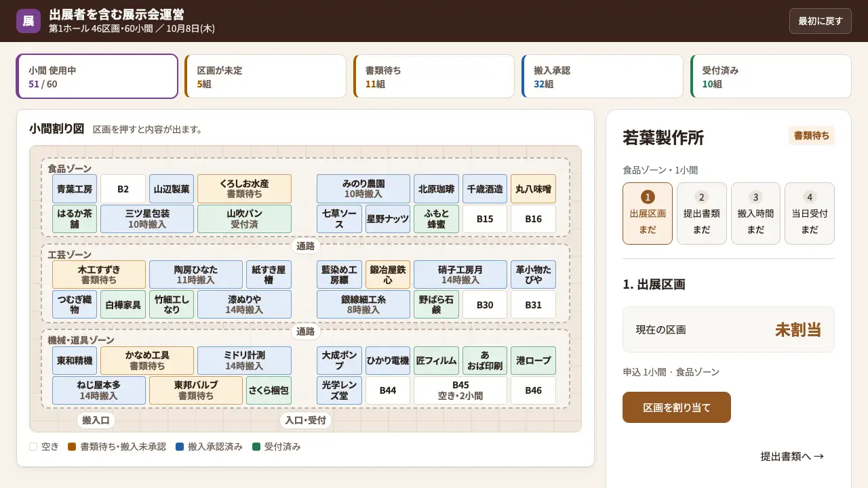Click the 最初に戻す button

[820, 21]
